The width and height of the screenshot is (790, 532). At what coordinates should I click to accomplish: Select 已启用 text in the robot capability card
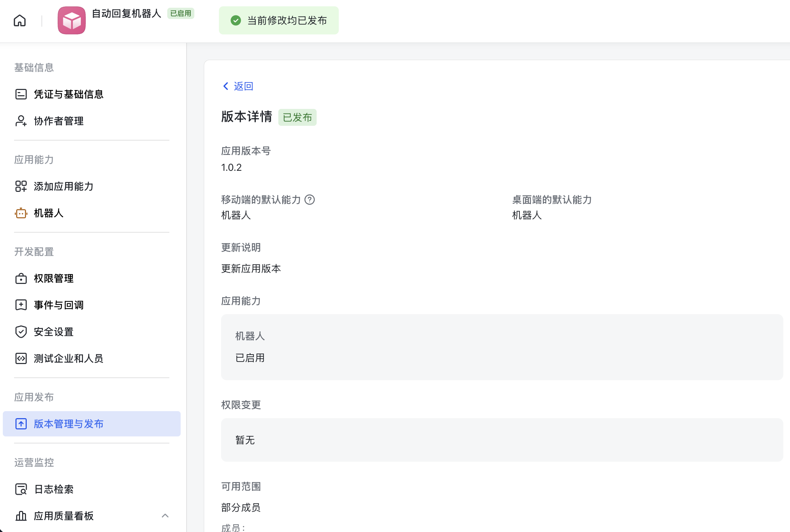[x=250, y=358]
